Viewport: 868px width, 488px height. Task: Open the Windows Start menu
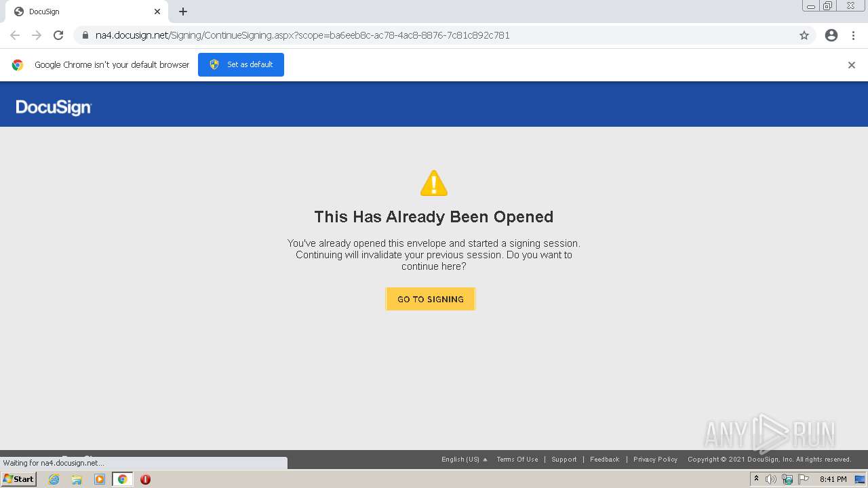pyautogui.click(x=19, y=479)
